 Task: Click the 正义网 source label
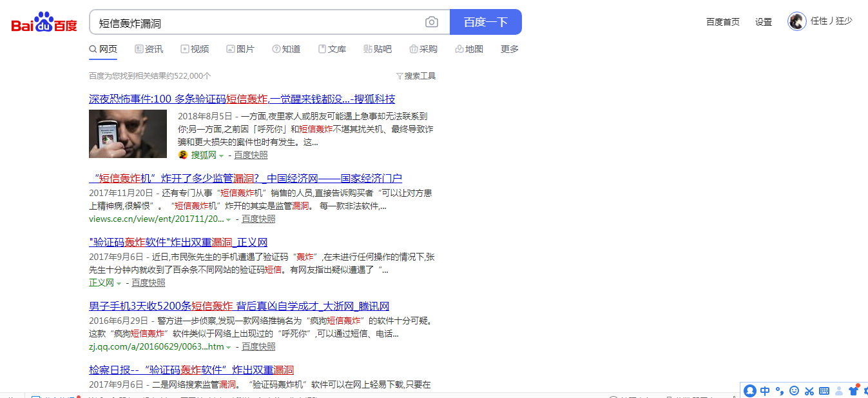(x=101, y=283)
